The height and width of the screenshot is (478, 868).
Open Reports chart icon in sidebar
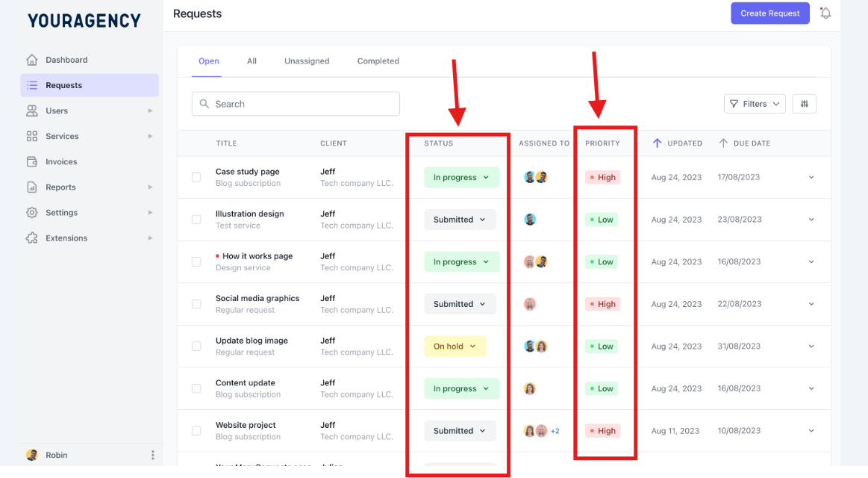pyautogui.click(x=32, y=187)
